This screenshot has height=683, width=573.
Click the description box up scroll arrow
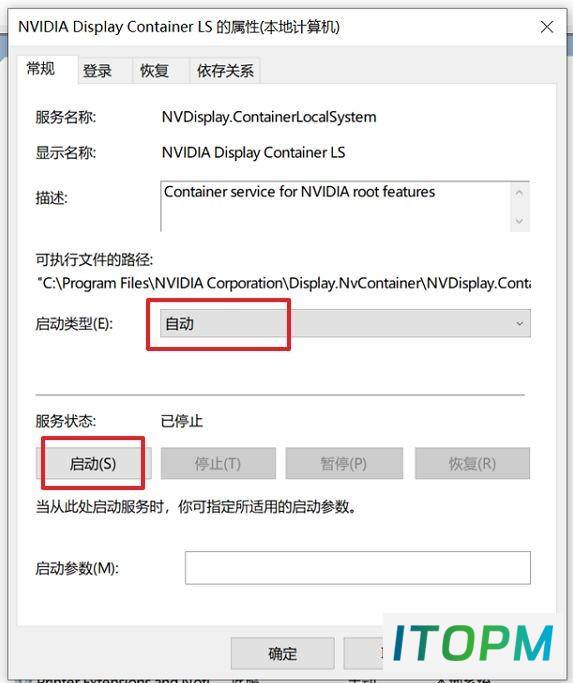[519, 193]
